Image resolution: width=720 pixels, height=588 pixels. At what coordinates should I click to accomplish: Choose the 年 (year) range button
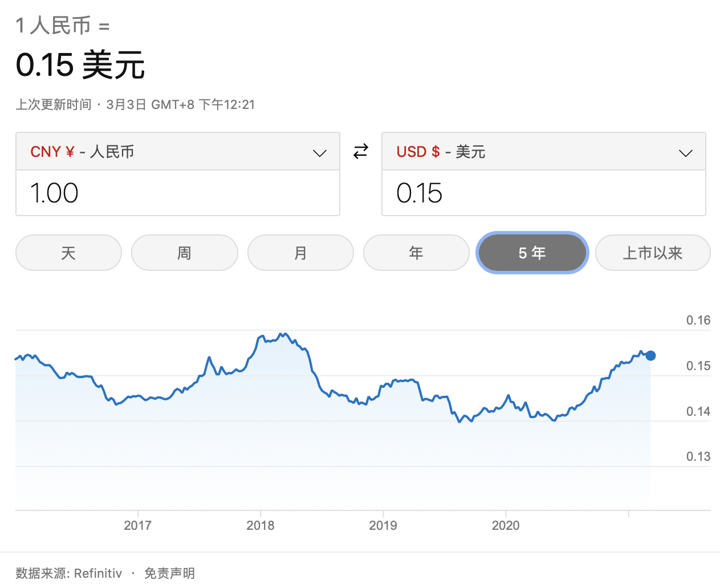[x=416, y=253]
